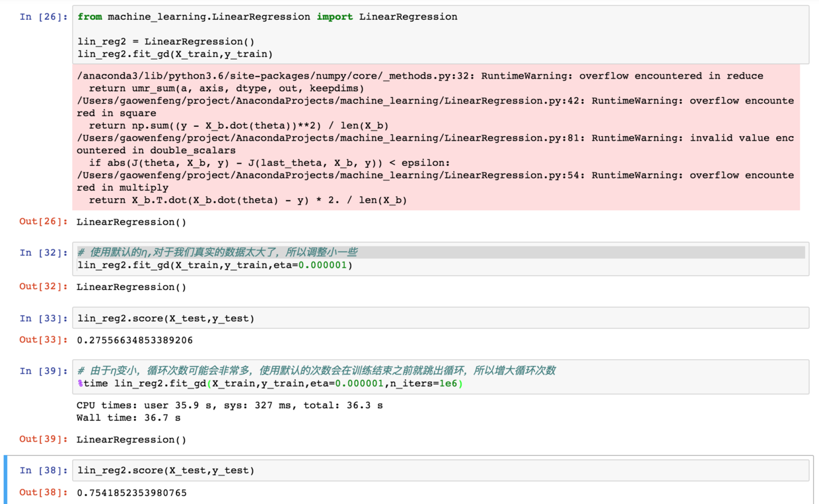
Task: Click the 'return umr_sum(a, axis, dtype' warning line
Action: pyautogui.click(x=227, y=89)
